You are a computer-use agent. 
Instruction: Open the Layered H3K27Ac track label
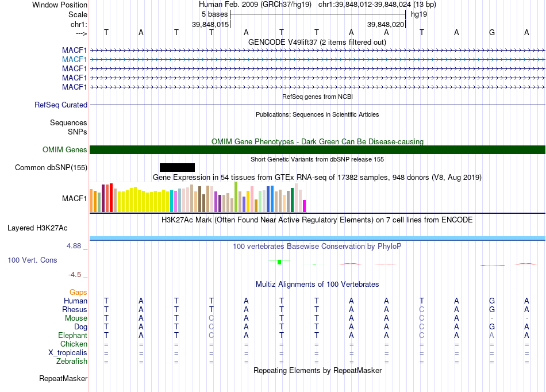(37, 228)
